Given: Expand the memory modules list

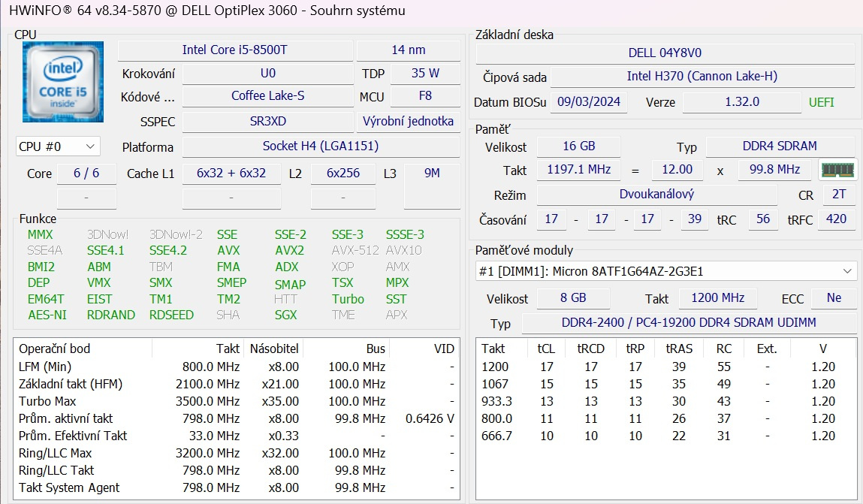Looking at the screenshot, I should tap(849, 270).
